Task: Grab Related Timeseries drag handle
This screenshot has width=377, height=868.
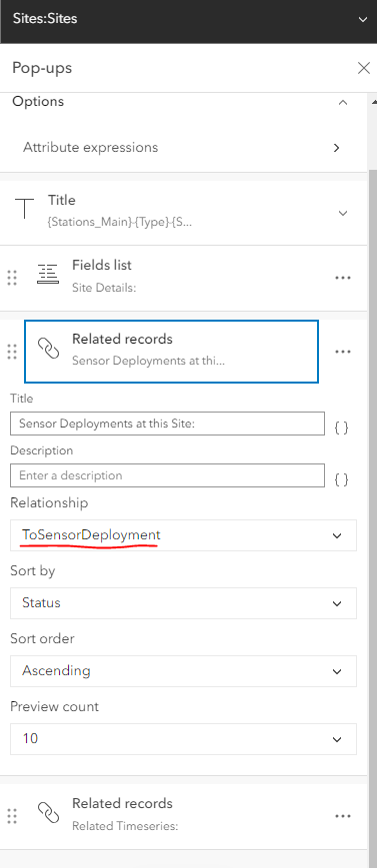Action: (12, 816)
